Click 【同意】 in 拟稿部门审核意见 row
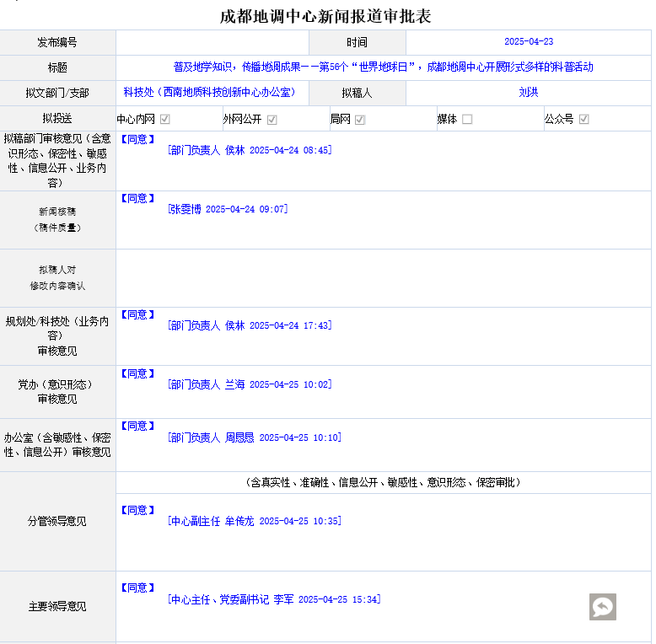This screenshot has width=656, height=644. coord(137,138)
